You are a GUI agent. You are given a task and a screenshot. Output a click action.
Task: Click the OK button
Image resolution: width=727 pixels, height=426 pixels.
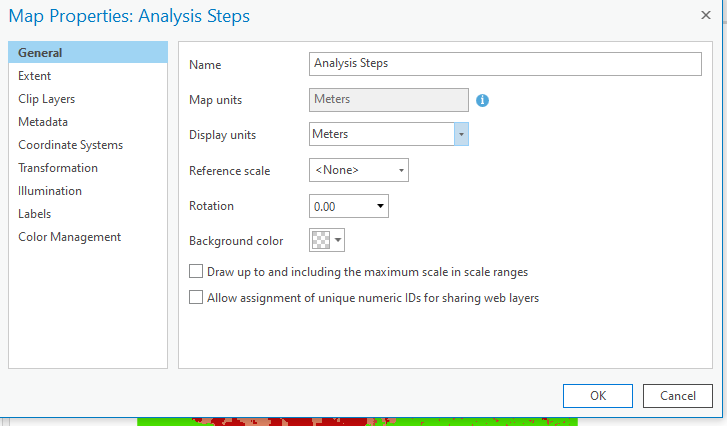coord(598,395)
